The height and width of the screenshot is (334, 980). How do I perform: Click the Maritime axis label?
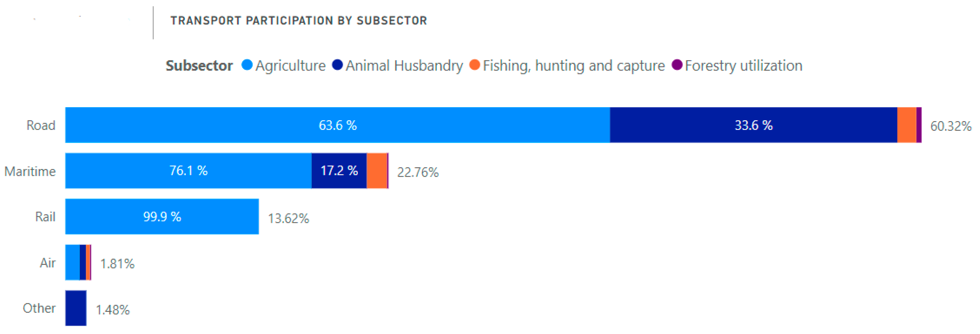30,171
